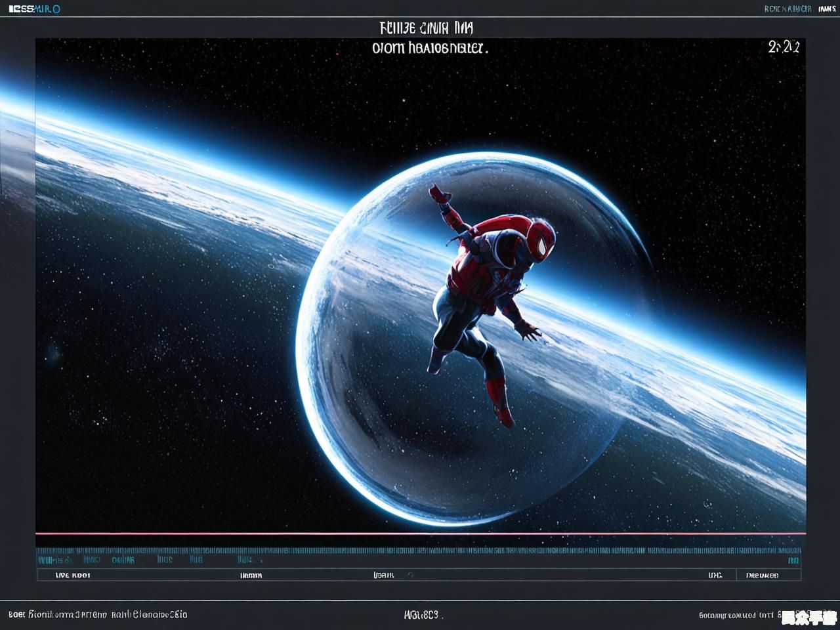The image size is (840, 630).
Task: Click the 2:22 timestamp on the video
Action: click(x=784, y=47)
